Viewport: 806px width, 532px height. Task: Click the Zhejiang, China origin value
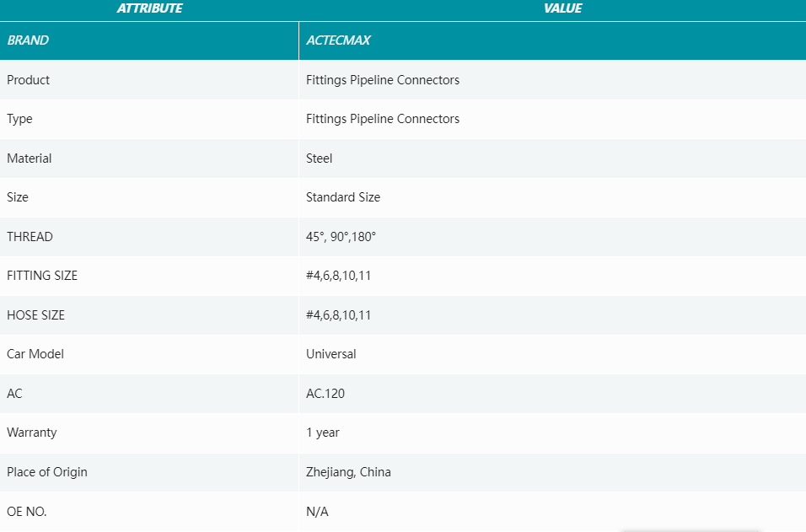(x=348, y=472)
